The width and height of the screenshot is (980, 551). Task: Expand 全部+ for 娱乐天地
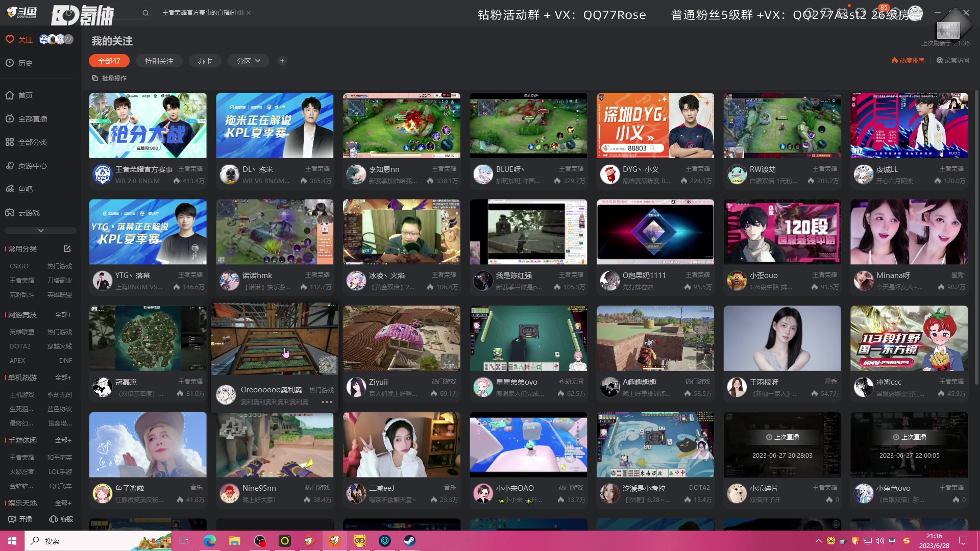(63, 503)
